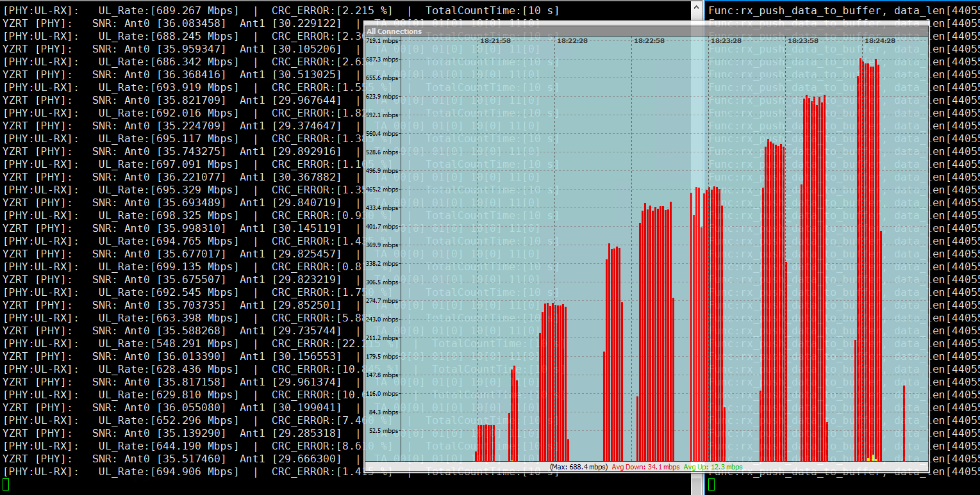Click UL_Rate 686.342 Mbps in terminal
This screenshot has width=980, height=495.
click(169, 61)
